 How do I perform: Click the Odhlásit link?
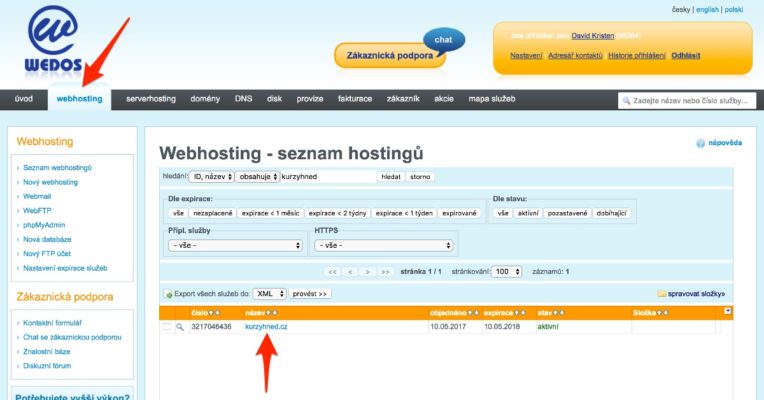tap(686, 56)
